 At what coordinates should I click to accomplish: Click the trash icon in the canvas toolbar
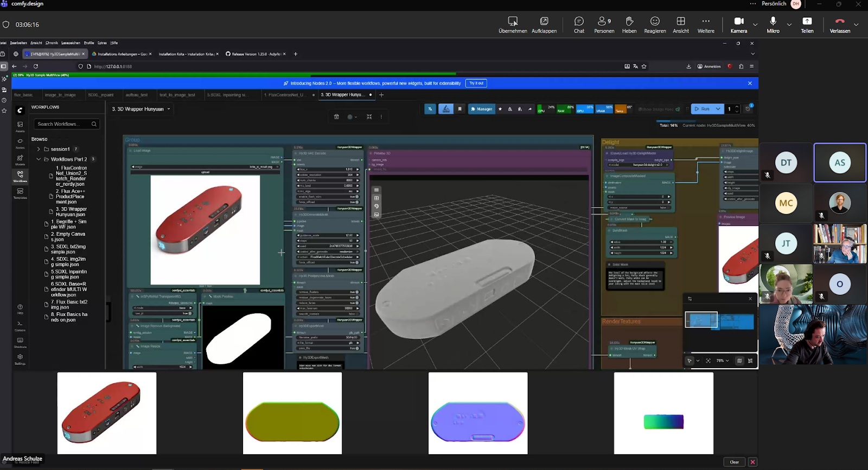(336, 117)
